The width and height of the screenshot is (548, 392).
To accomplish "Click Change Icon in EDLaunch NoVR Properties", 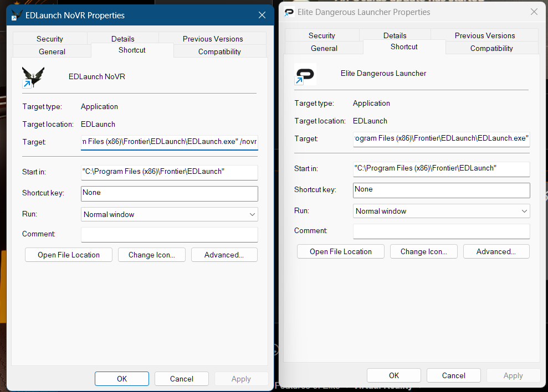I will click(x=152, y=255).
